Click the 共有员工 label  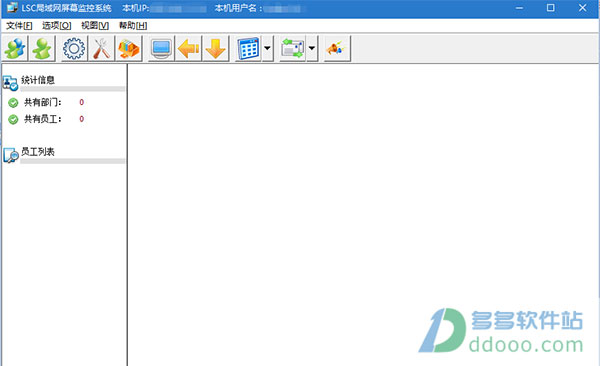42,119
